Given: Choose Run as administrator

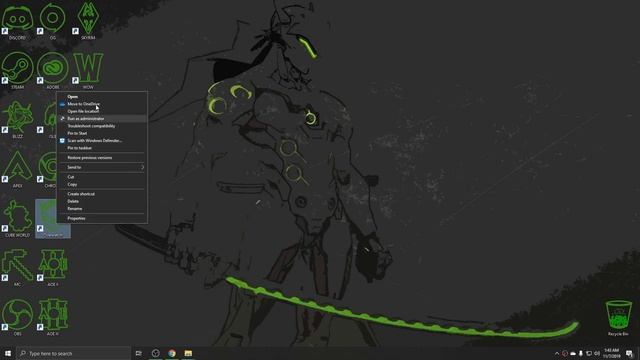Looking at the screenshot, I should coord(102,119).
